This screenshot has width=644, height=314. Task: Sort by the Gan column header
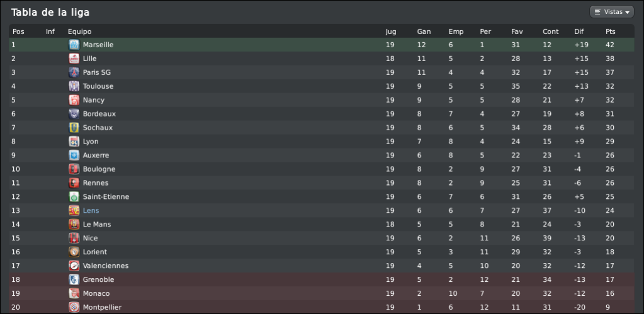[x=424, y=31]
